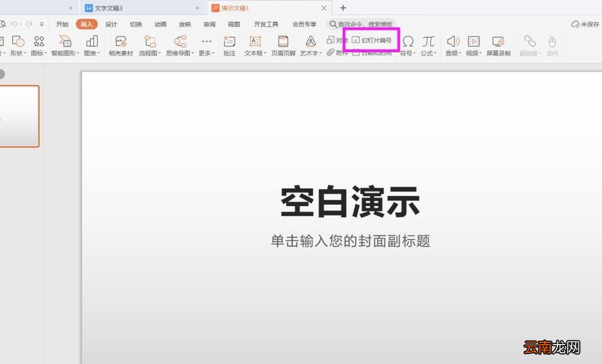The width and height of the screenshot is (602, 364).
Task: Insert a 批注 comment
Action: pos(229,46)
